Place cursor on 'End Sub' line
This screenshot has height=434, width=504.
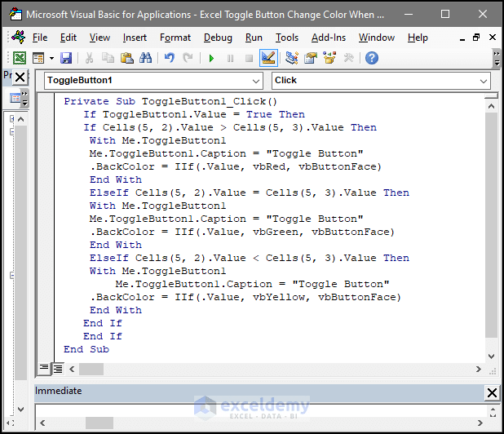coord(86,349)
